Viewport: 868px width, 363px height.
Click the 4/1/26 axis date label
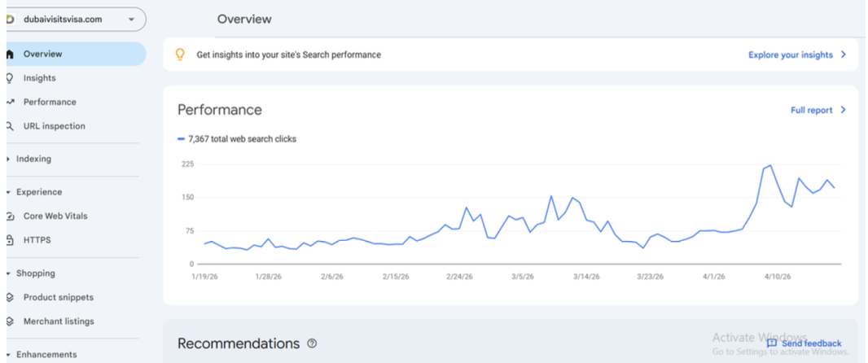[x=714, y=277]
